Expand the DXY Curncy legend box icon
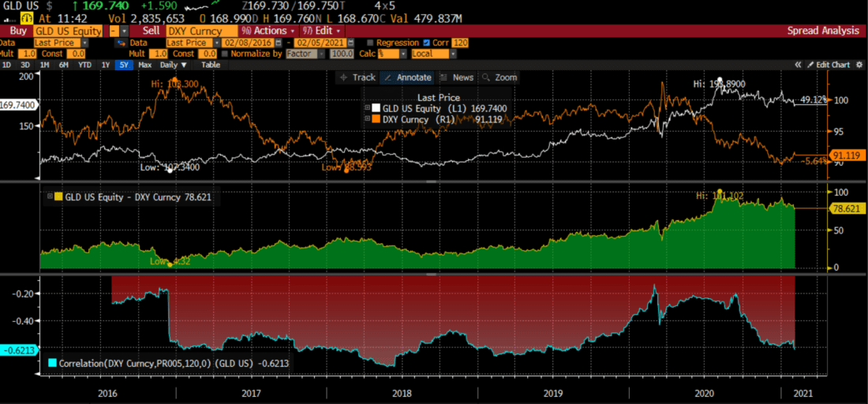Image resolution: width=868 pixels, height=404 pixels. pyautogui.click(x=366, y=119)
